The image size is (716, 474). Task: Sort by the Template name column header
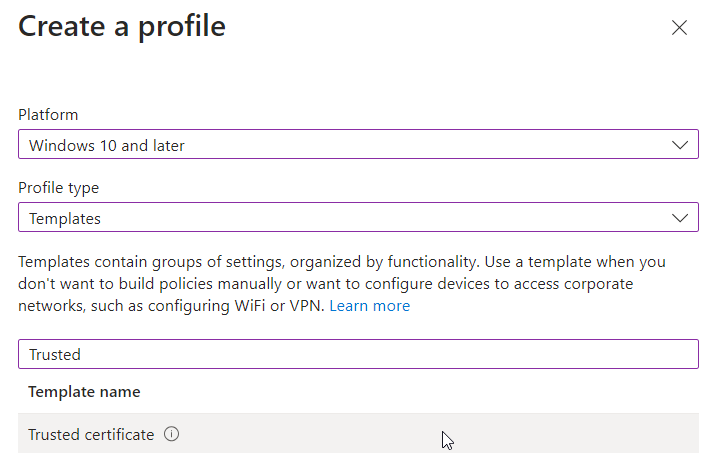84,392
